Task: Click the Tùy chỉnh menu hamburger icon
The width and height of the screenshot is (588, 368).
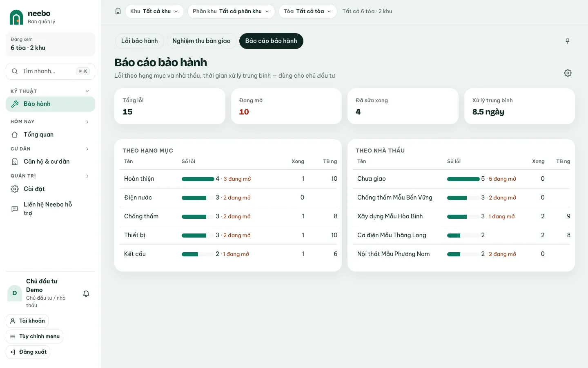Action: [x=13, y=337]
